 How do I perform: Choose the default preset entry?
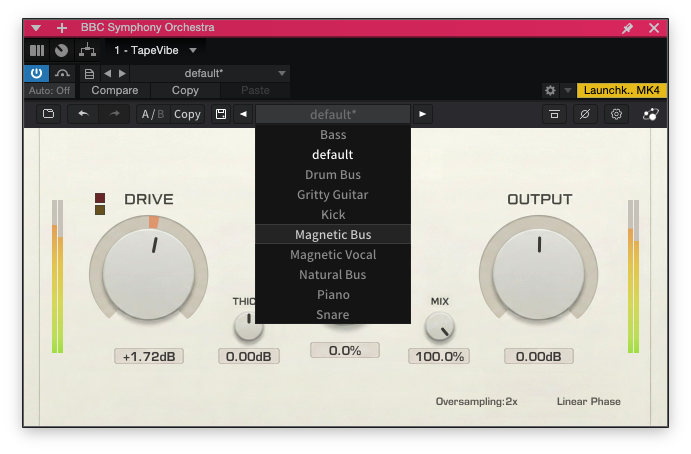(333, 154)
